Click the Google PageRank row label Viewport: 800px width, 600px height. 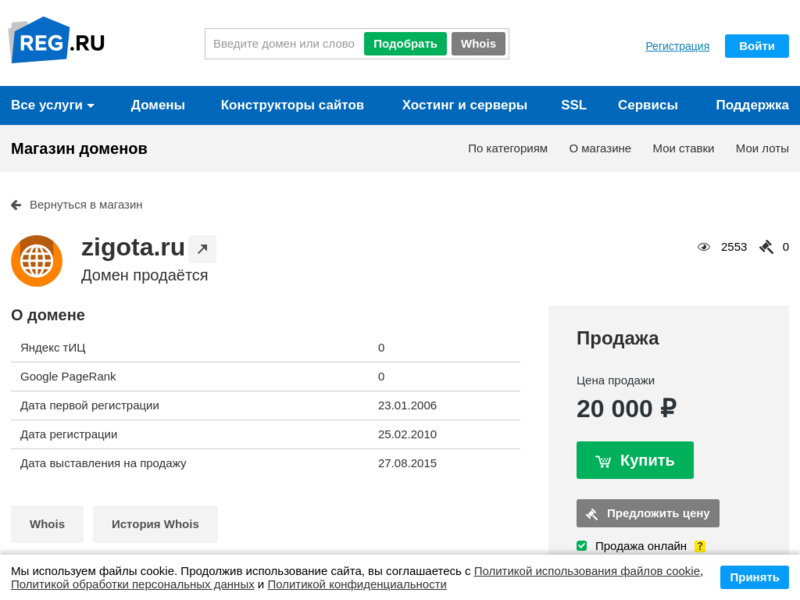[68, 377]
